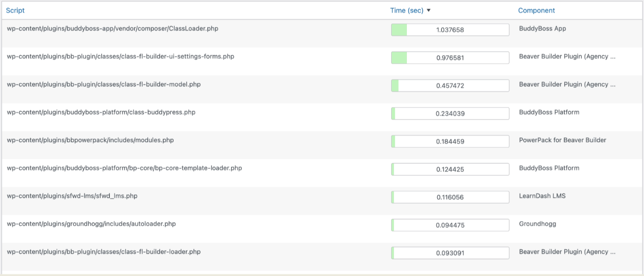
Task: Click the LearnDash LMS component cell
Action: pos(542,196)
